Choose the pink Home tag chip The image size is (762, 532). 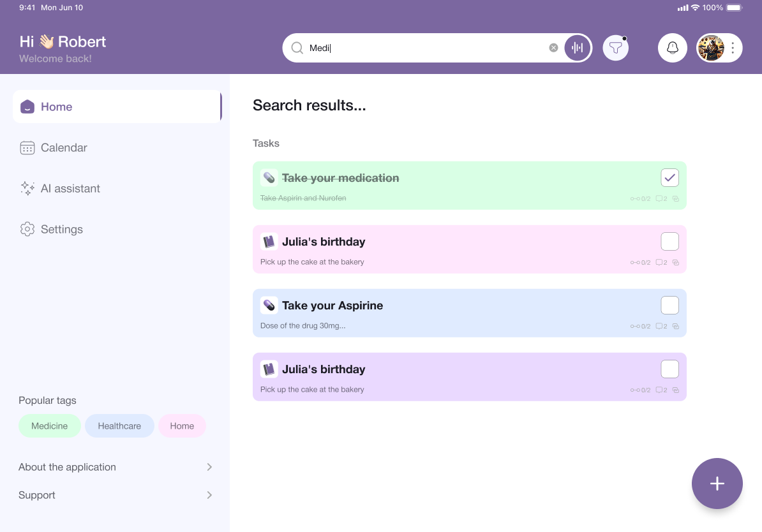(182, 426)
